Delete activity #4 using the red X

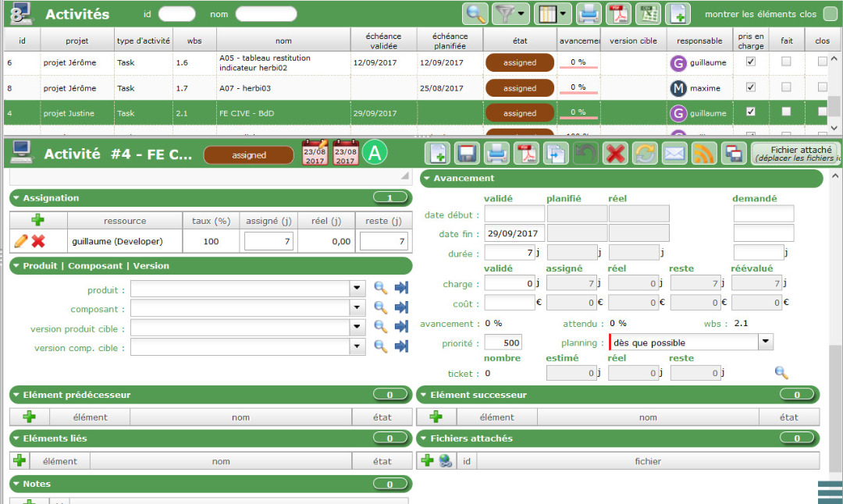point(615,154)
